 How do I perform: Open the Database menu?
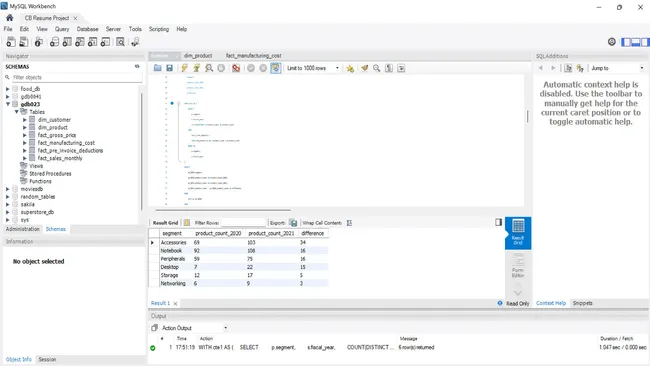click(x=87, y=29)
